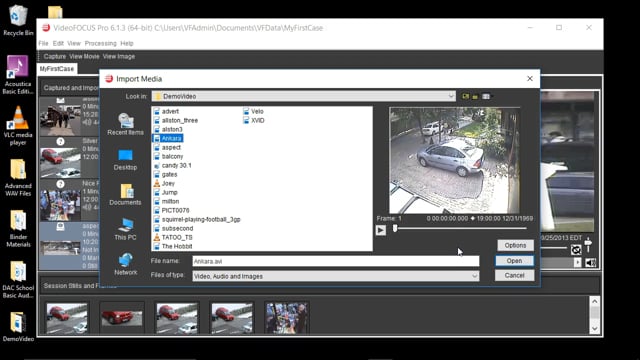This screenshot has width=640, height=360.
Task: Click the Create New Folder icon
Action: (475, 96)
